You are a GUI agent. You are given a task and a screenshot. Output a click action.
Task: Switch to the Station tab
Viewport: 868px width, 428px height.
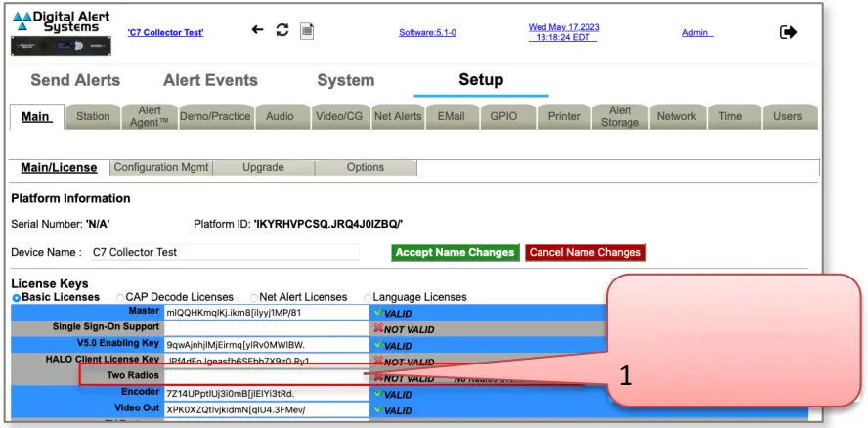93,117
